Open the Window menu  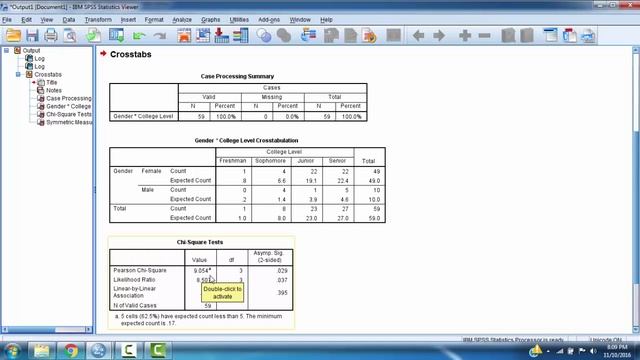(x=300, y=20)
